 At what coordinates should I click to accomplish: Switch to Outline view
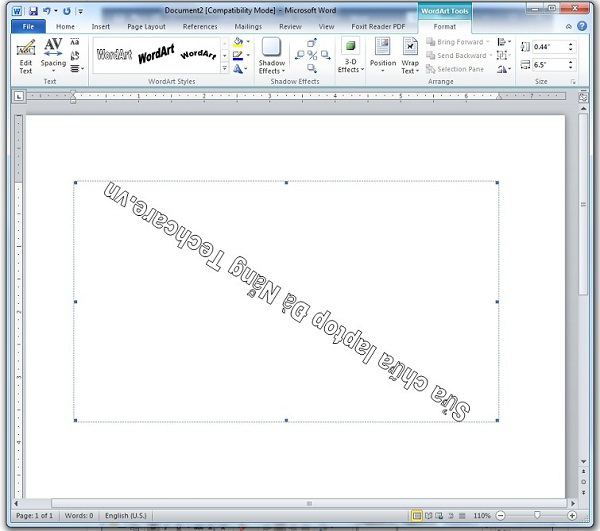point(451,516)
